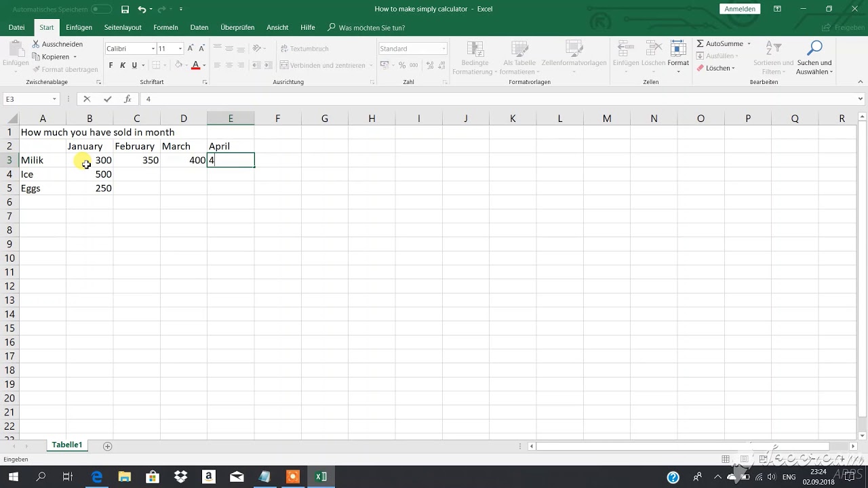Switch to the Formeln ribbon tab
The width and height of the screenshot is (868, 488).
point(166,28)
